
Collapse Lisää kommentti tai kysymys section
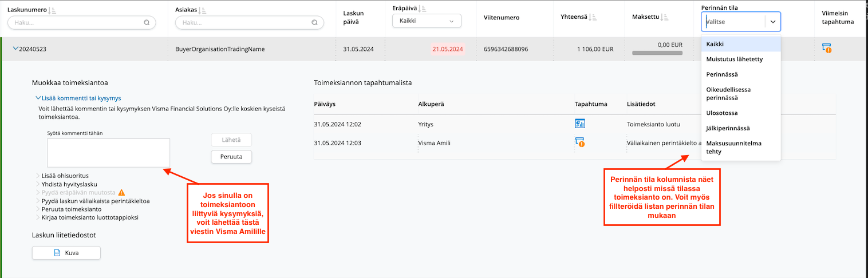pyautogui.click(x=38, y=98)
